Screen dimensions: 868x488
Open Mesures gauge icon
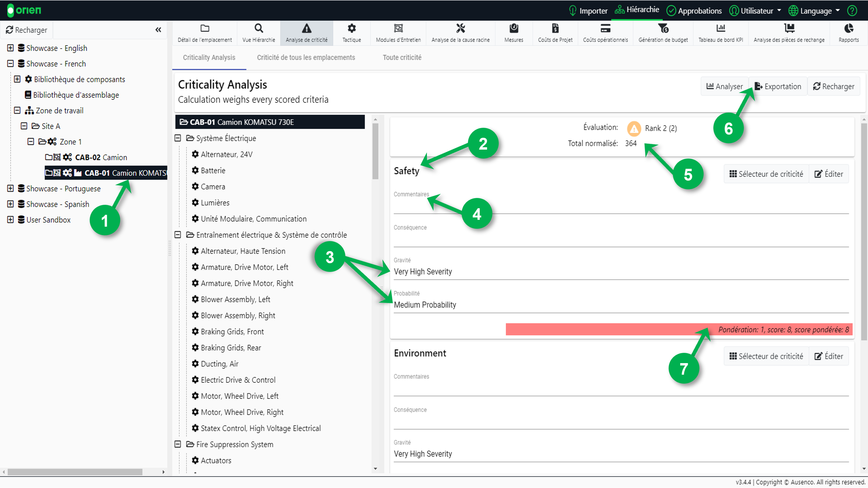tap(513, 28)
